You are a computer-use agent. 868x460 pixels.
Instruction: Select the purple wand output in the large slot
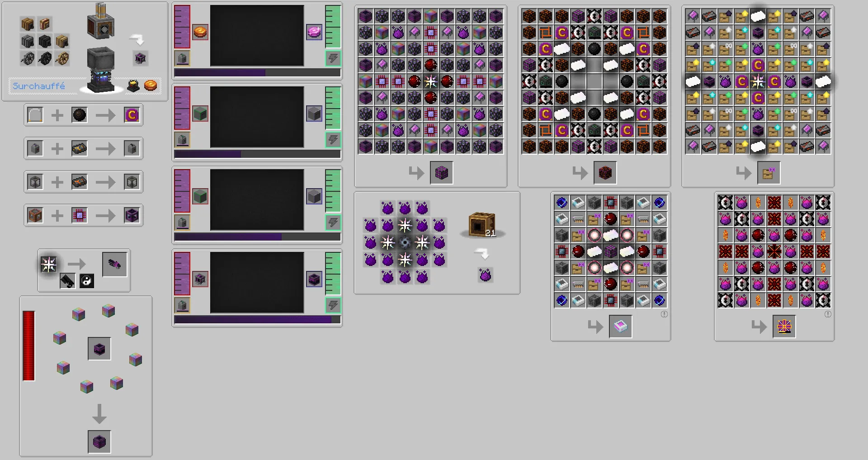point(114,264)
